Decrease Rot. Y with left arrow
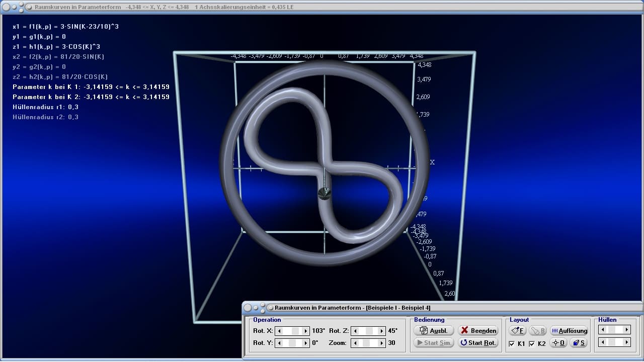Image resolution: width=644 pixels, height=362 pixels. coord(279,343)
